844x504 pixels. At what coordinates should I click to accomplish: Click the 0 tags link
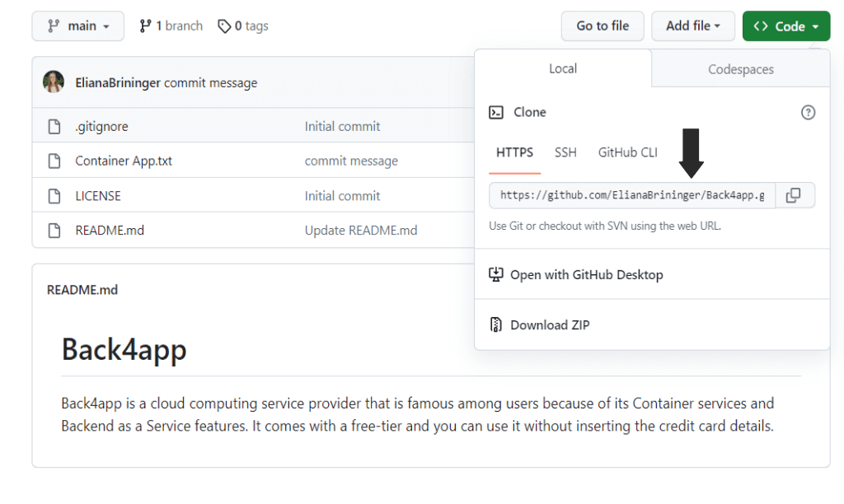coord(243,26)
